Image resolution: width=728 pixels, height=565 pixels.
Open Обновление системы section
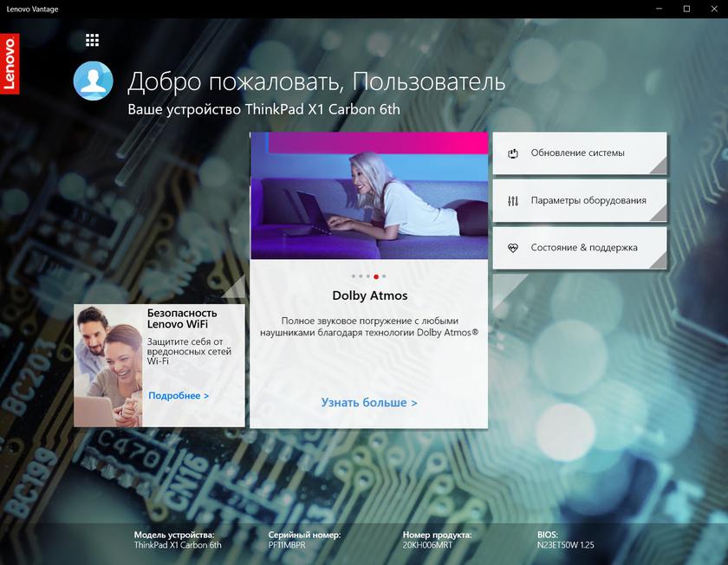pyautogui.click(x=577, y=153)
